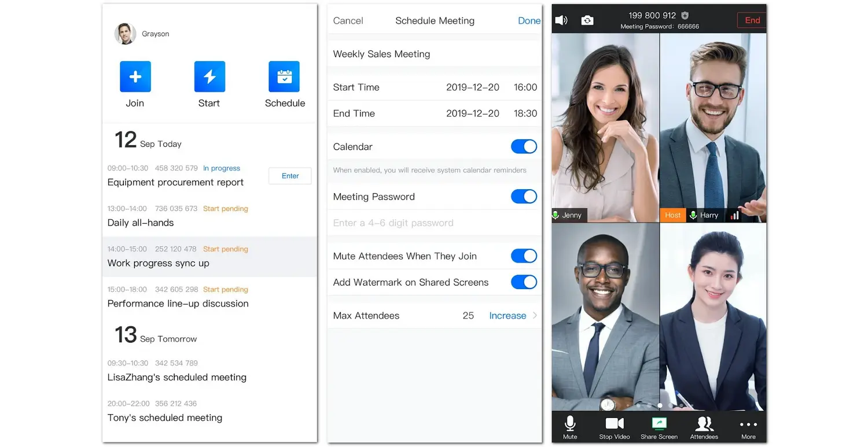
Task: Tap the meeting ID 199 800 912
Action: tap(652, 16)
